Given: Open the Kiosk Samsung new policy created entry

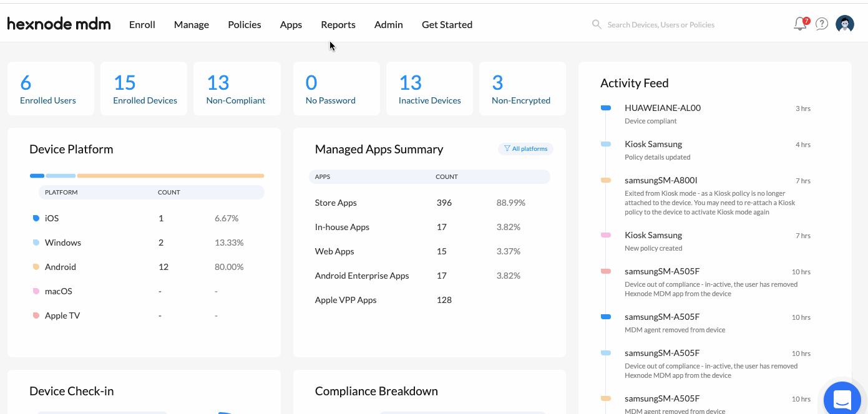Looking at the screenshot, I should pos(706,241).
